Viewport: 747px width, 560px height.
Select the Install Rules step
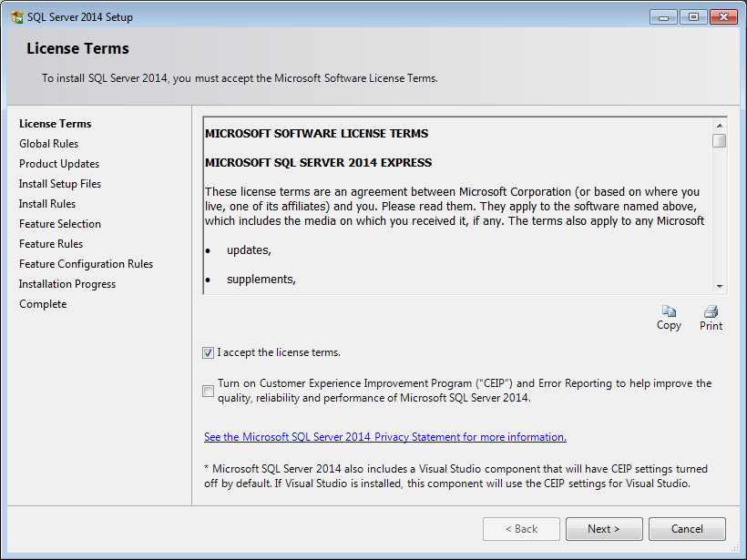pos(47,204)
